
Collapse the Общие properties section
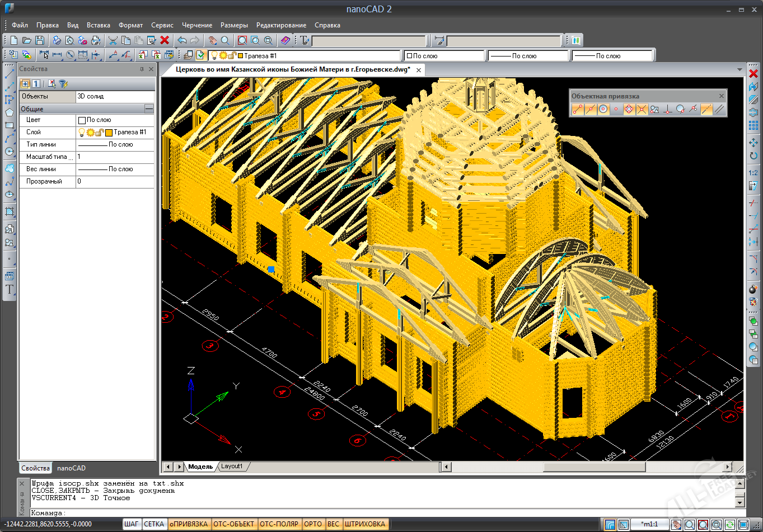149,109
